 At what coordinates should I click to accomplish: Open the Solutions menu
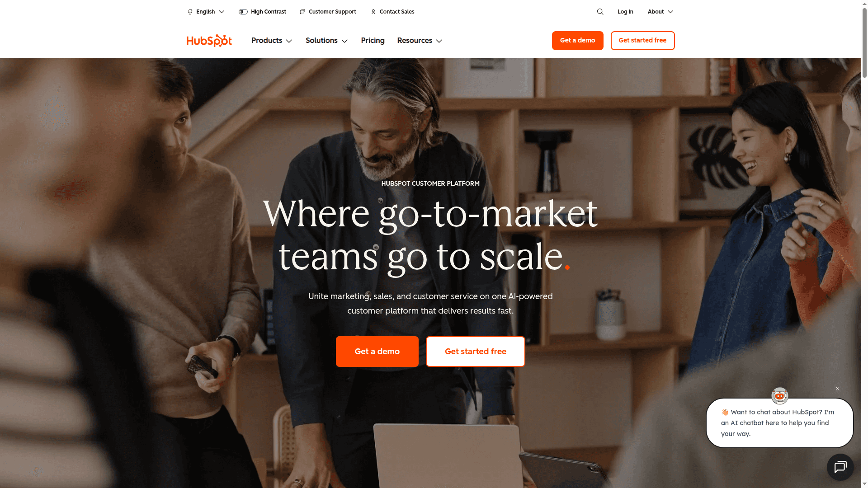coord(326,41)
